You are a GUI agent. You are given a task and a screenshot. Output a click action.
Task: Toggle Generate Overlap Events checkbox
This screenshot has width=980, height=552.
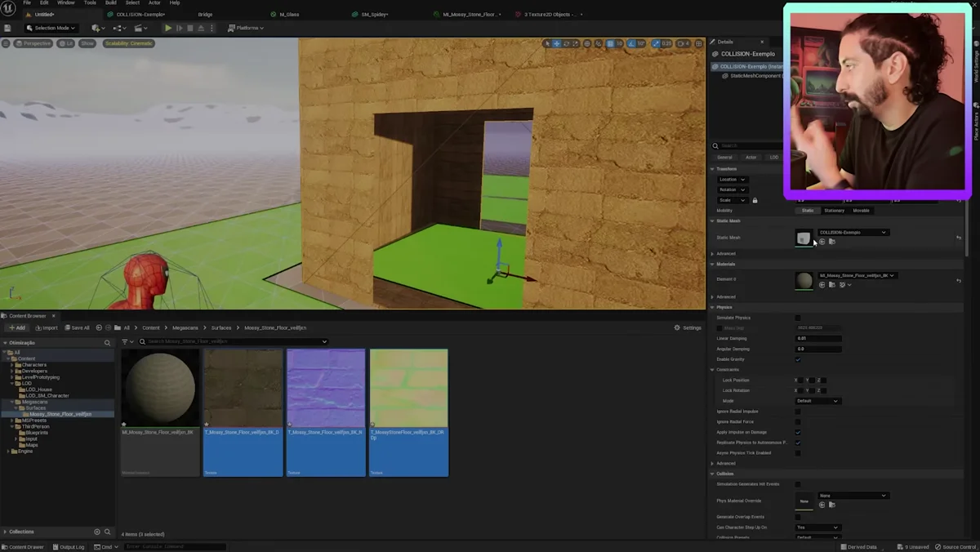[x=798, y=517]
